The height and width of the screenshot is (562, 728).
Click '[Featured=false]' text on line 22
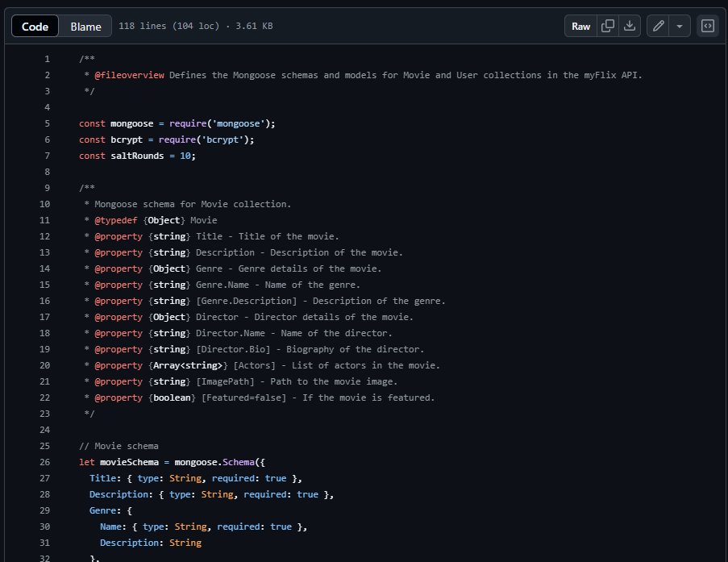tap(243, 398)
